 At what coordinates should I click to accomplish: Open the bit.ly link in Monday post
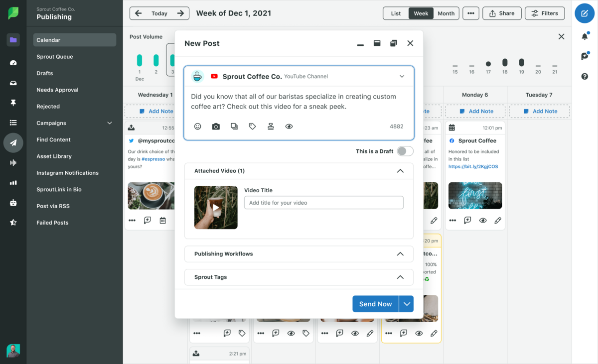(x=473, y=166)
